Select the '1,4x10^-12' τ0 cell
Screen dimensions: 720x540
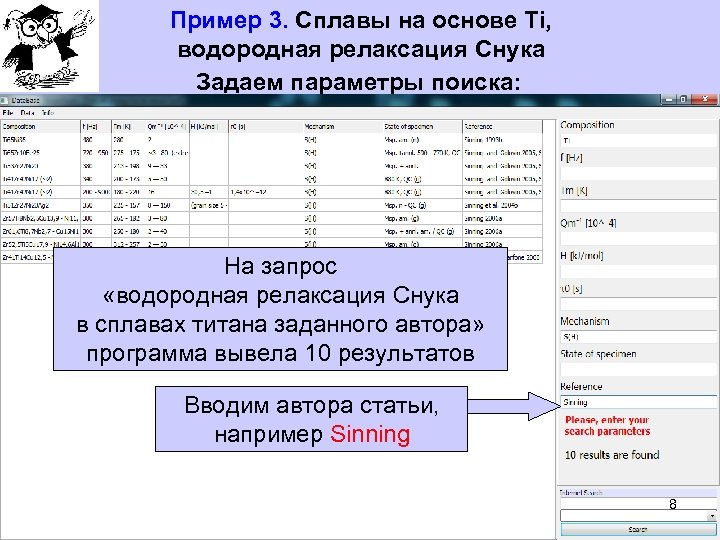tap(266, 192)
